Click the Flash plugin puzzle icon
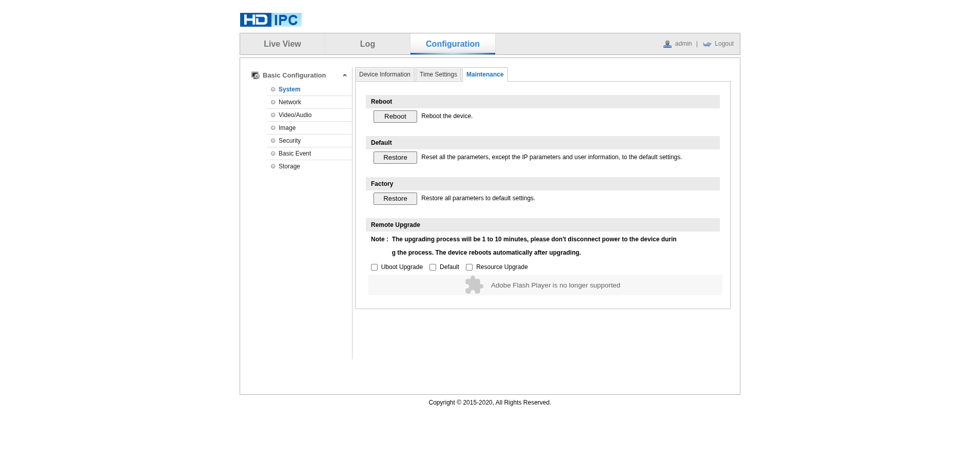Viewport: 980px width, 459px height. (x=474, y=285)
